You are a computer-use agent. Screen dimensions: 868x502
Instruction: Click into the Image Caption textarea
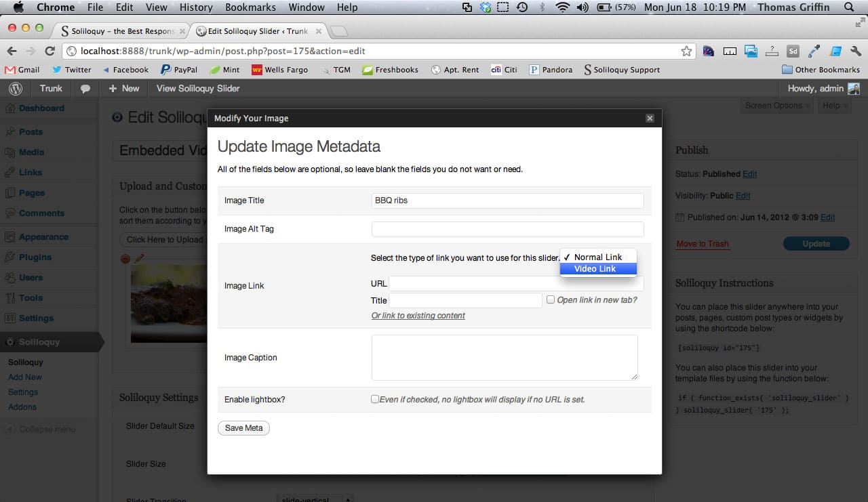coord(505,358)
